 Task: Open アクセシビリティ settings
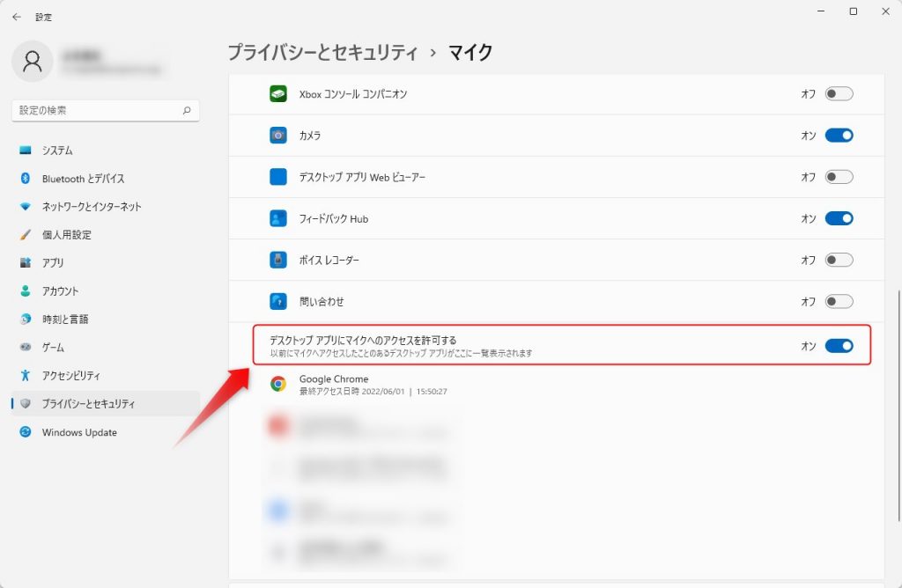click(x=106, y=375)
